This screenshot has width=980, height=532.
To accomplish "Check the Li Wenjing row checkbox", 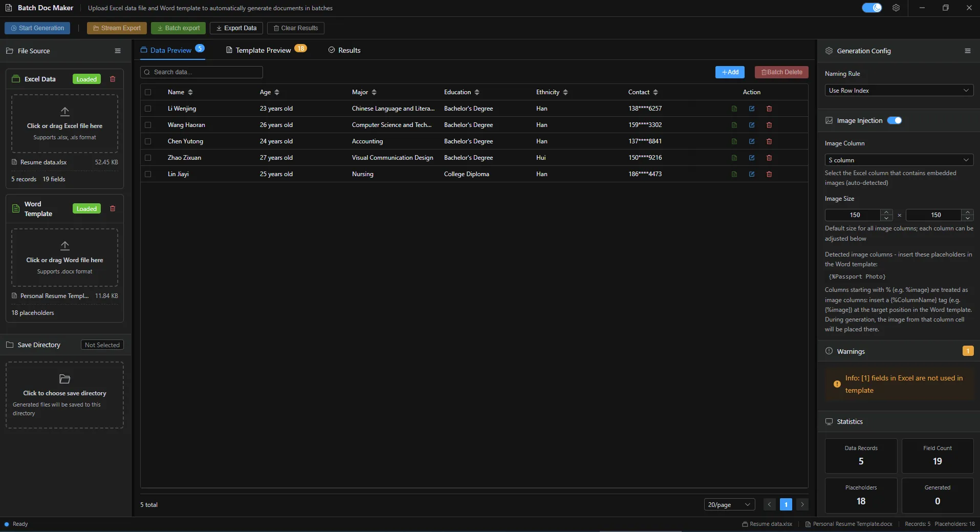I will pos(148,109).
